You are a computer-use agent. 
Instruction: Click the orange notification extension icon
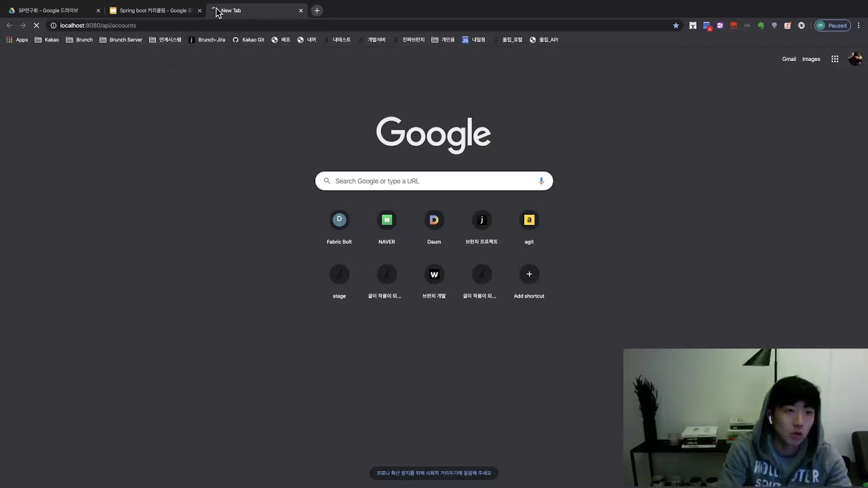pos(787,25)
